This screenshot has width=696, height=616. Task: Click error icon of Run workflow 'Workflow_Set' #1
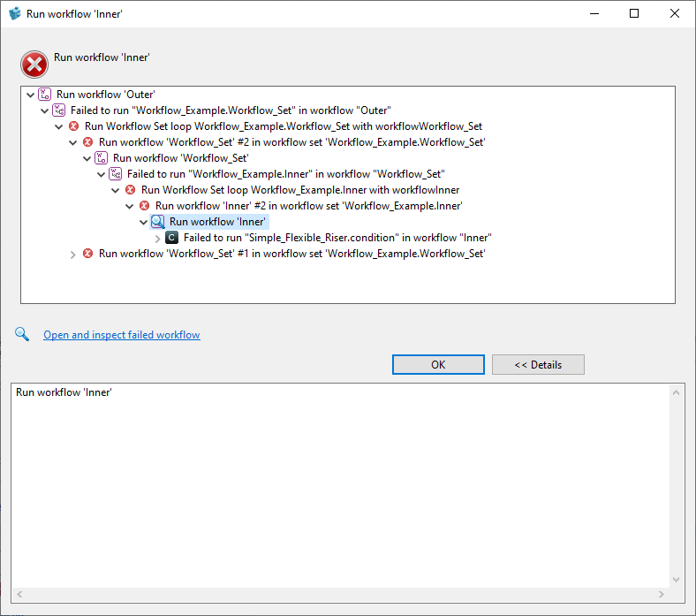[88, 253]
